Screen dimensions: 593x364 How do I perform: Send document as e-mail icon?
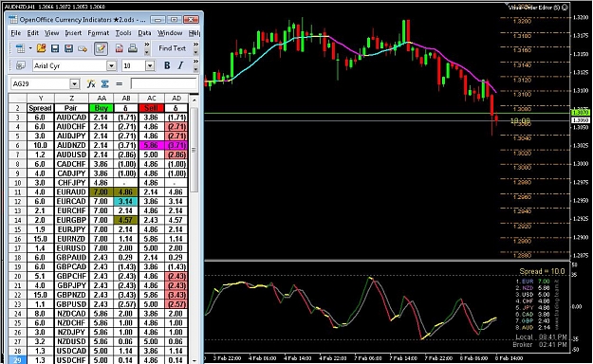83,48
